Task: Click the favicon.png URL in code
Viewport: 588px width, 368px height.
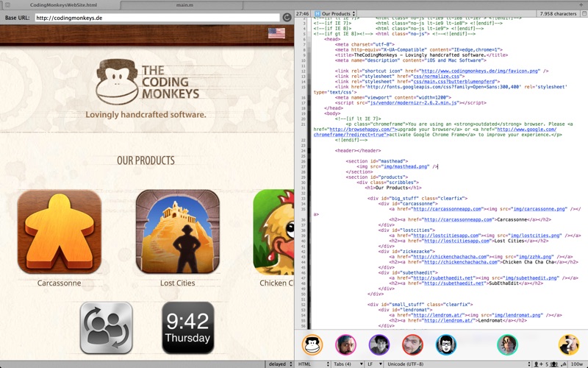Action: 480,71
